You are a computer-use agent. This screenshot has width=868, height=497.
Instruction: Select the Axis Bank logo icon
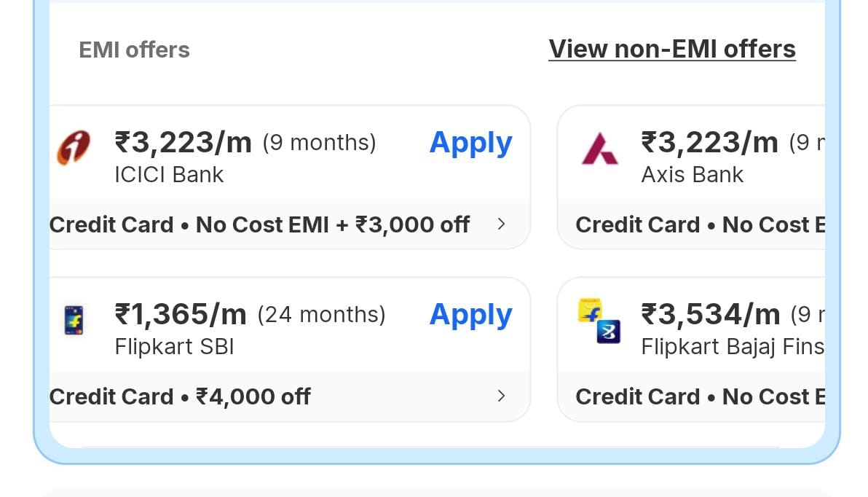click(x=599, y=151)
